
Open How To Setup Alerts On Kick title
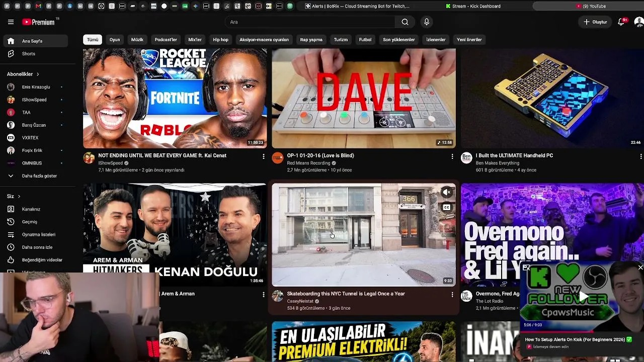click(575, 339)
